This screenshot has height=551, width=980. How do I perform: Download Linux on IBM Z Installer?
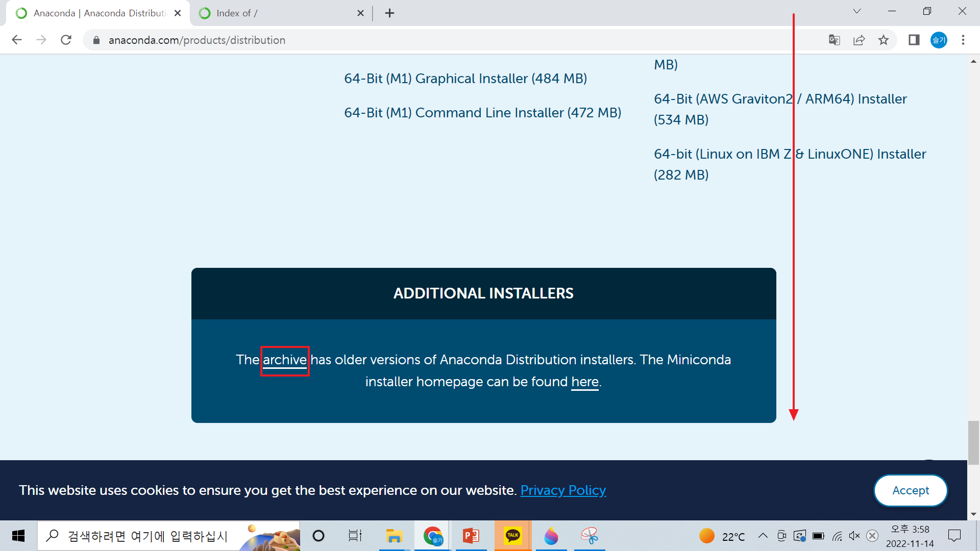point(790,164)
